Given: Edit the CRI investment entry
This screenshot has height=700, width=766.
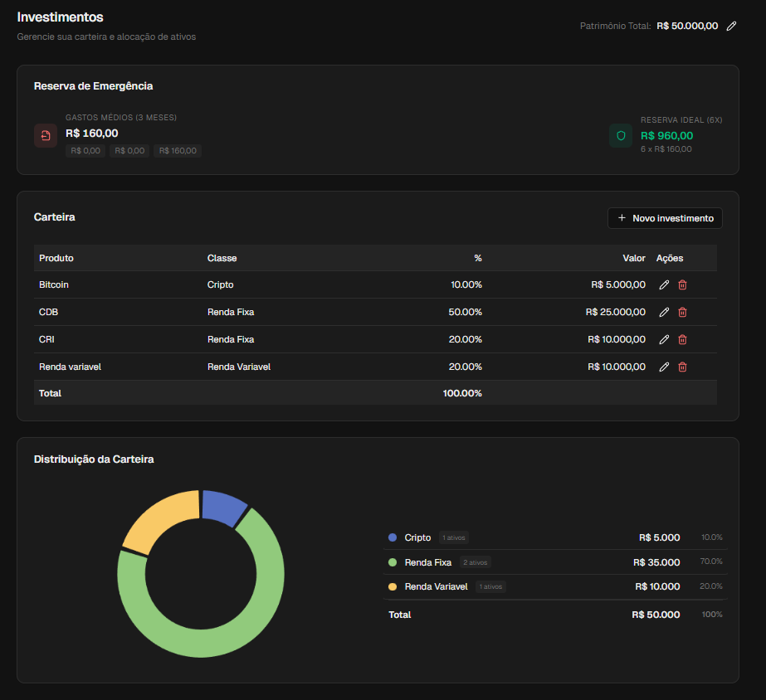Looking at the screenshot, I should click(x=664, y=340).
